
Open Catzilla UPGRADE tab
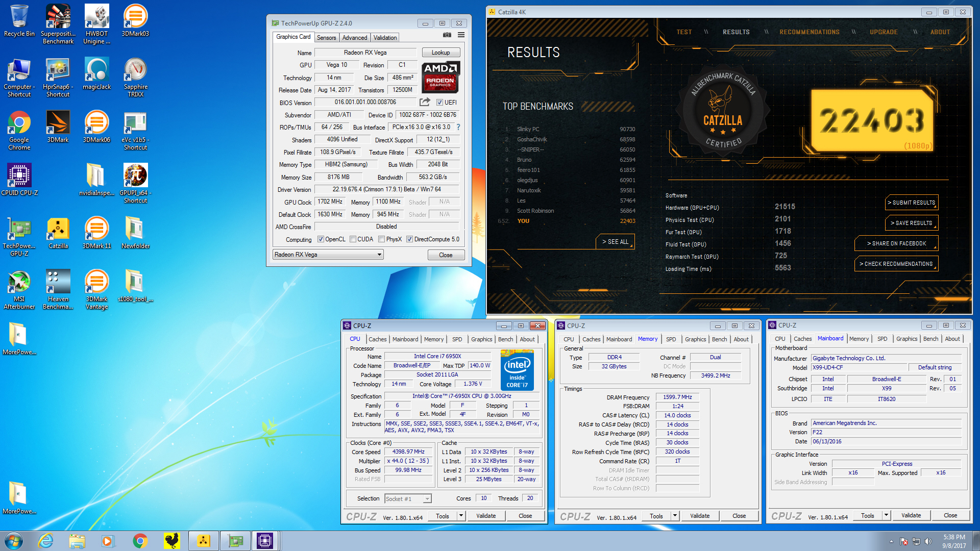[x=884, y=32]
